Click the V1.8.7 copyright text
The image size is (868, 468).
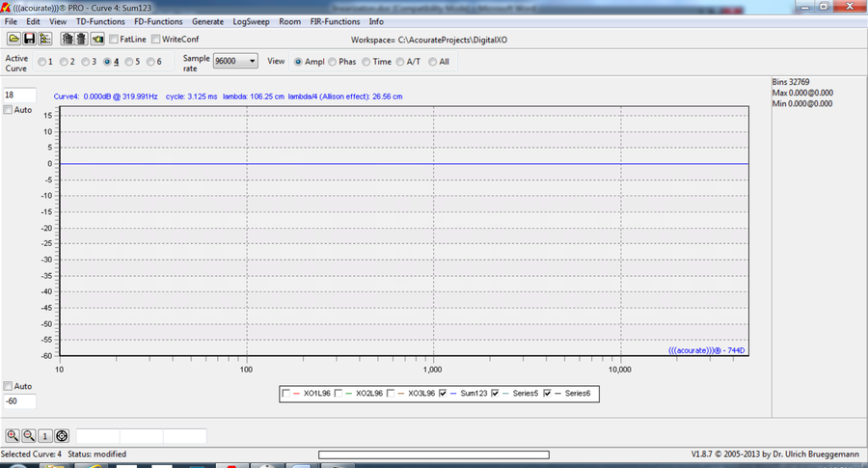tap(775, 454)
